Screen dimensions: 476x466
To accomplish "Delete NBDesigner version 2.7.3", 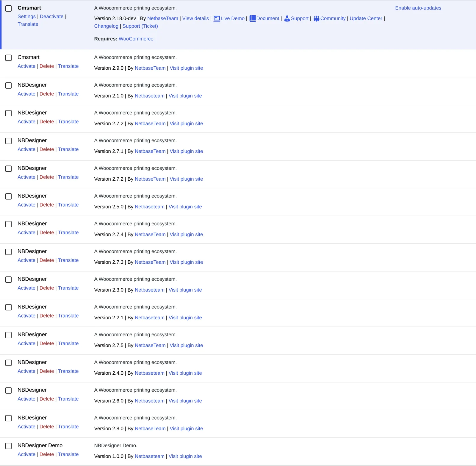I will coord(47,260).
